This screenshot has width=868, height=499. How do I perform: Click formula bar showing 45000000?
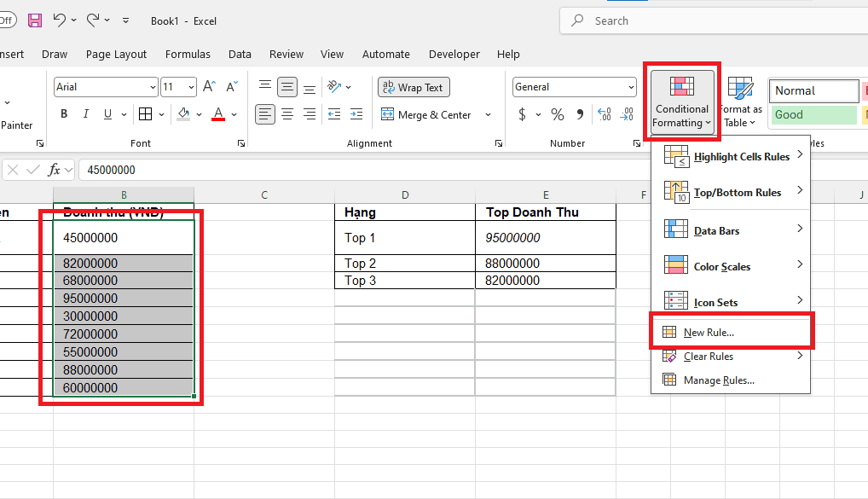[473, 170]
